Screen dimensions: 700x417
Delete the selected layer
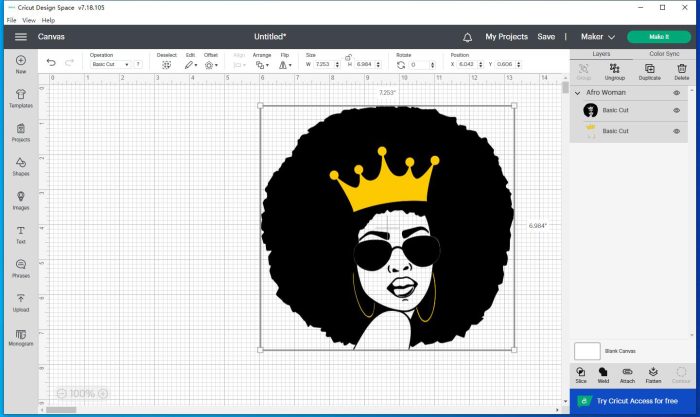pyautogui.click(x=682, y=71)
